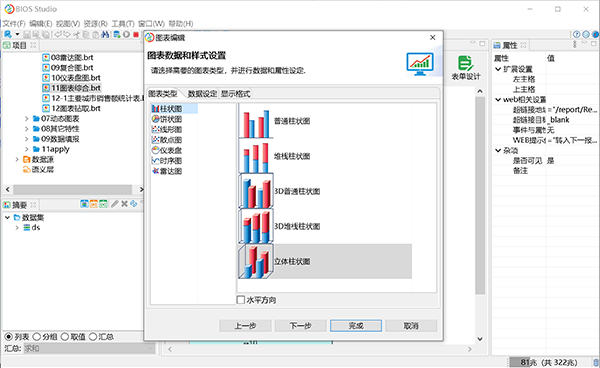Click the pencil edit icon in 摘要 panel
This screenshot has height=368, width=600.
tap(114, 204)
